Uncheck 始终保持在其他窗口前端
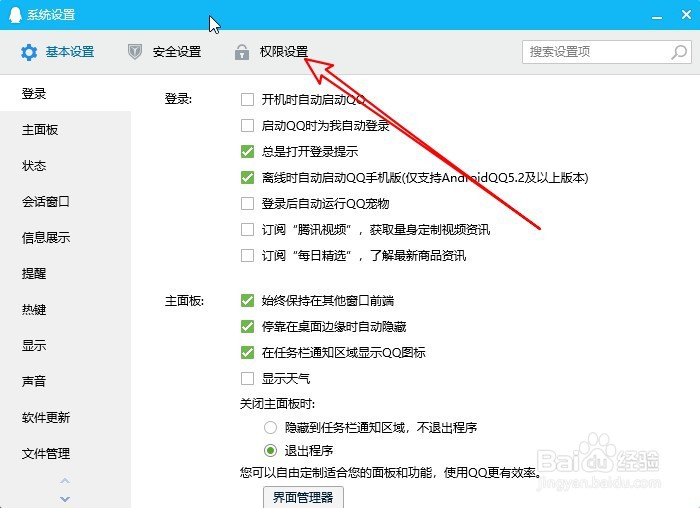 tap(247, 300)
